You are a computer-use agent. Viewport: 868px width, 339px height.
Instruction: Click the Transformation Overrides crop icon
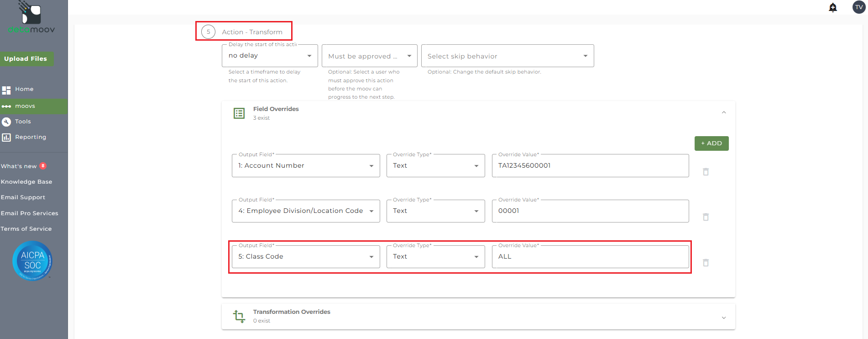(239, 316)
